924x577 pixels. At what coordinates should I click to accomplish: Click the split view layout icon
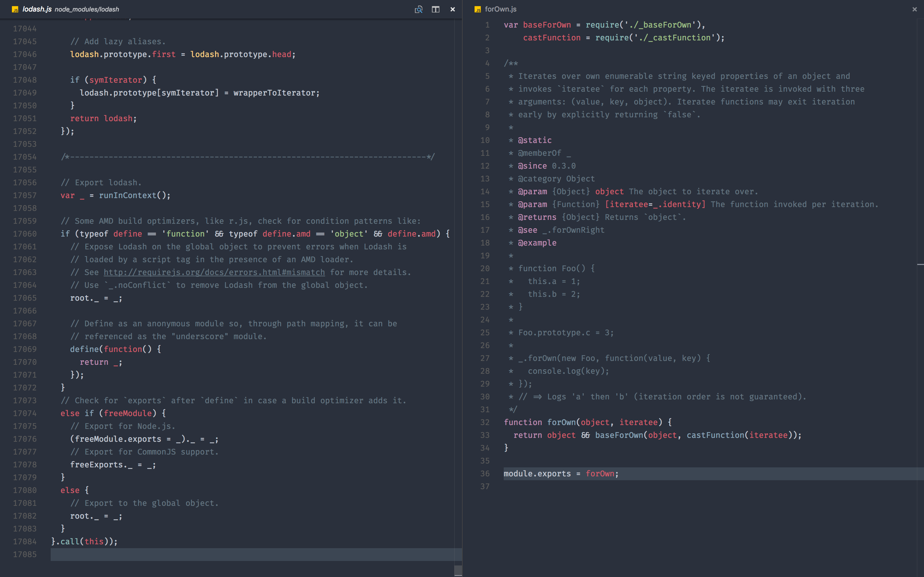coord(435,9)
